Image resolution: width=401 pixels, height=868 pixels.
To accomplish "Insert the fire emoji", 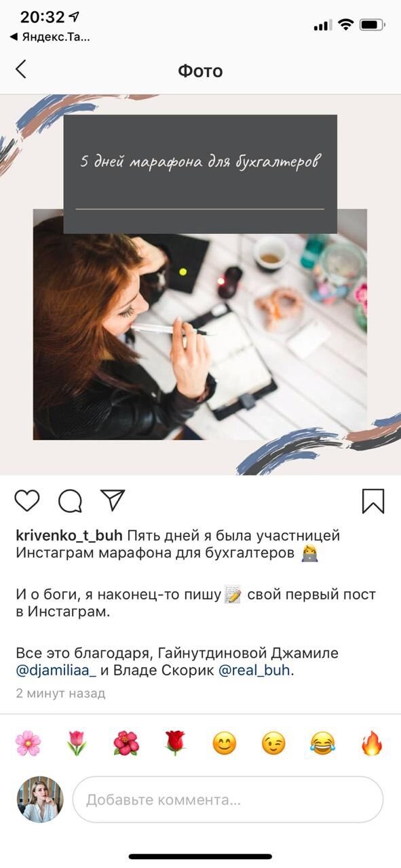I will (x=372, y=743).
